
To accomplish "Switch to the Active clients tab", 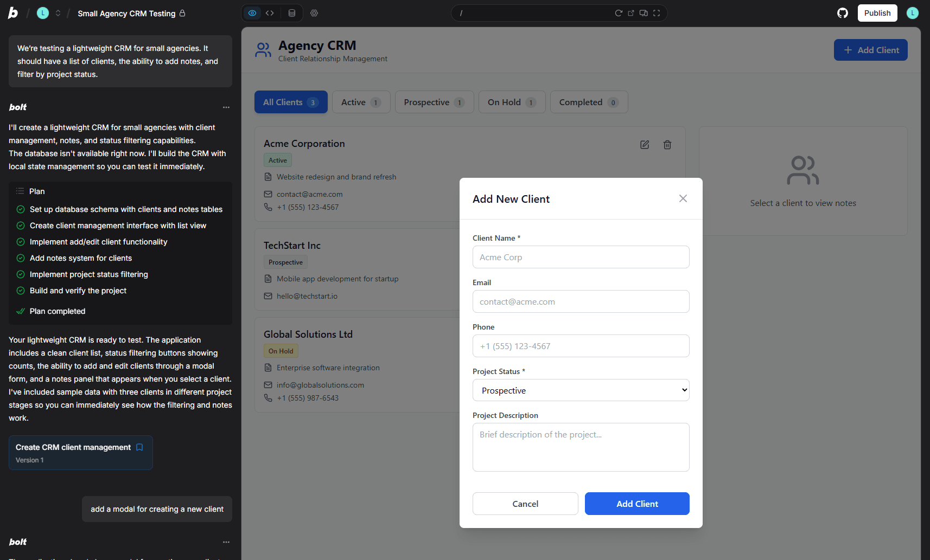I will coord(361,102).
